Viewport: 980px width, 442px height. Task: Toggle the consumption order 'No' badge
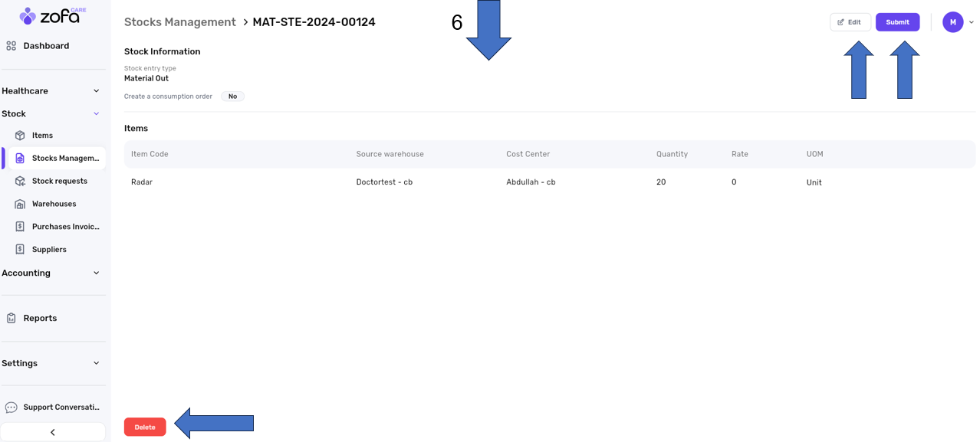(x=232, y=97)
